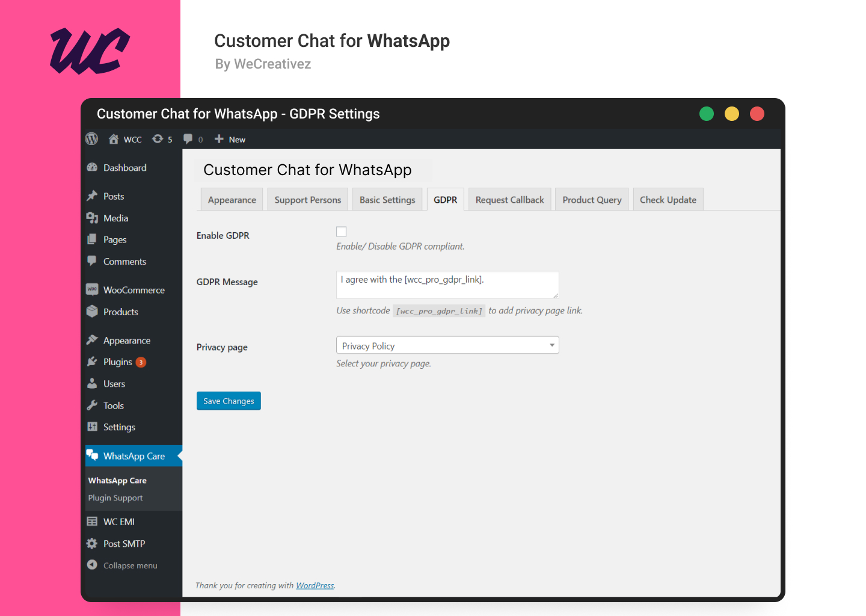The height and width of the screenshot is (616, 866).
Task: Open the Products menu item
Action: click(x=121, y=312)
